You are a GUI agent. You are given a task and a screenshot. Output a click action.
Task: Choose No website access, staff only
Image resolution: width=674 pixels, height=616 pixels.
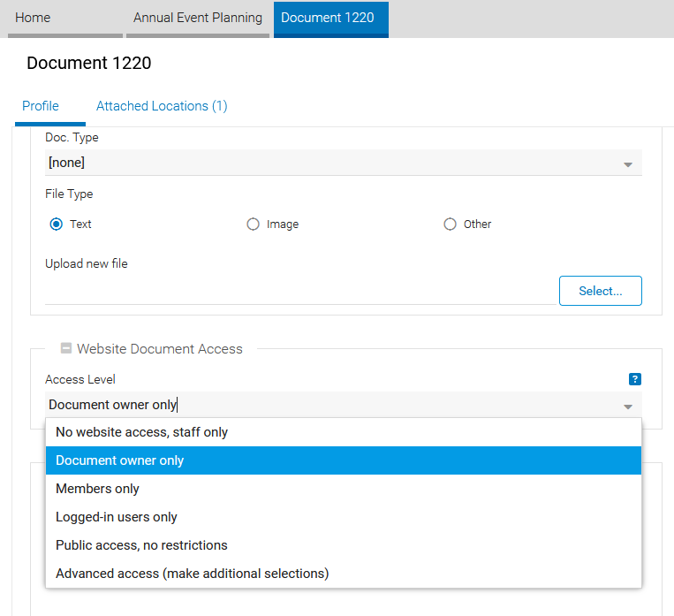coord(343,432)
